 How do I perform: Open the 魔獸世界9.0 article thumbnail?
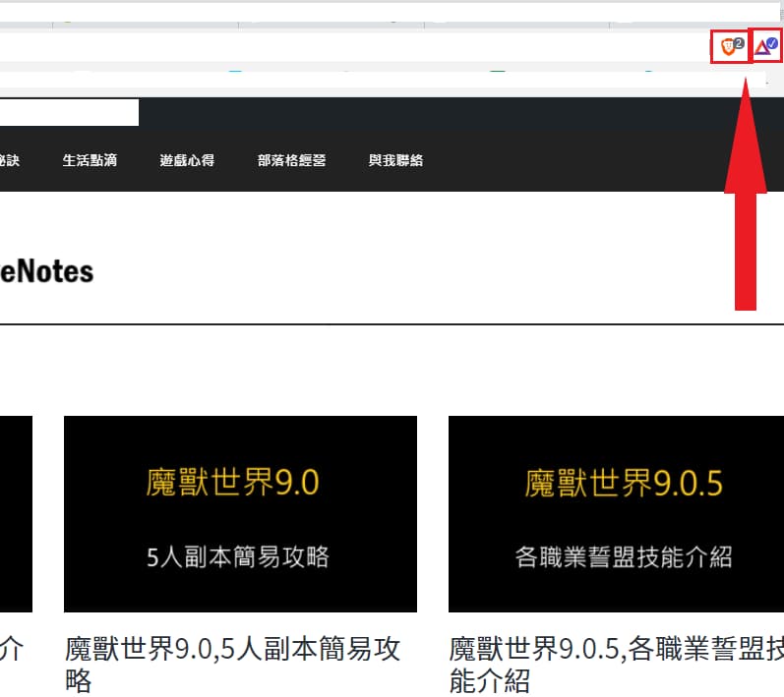pyautogui.click(x=240, y=513)
